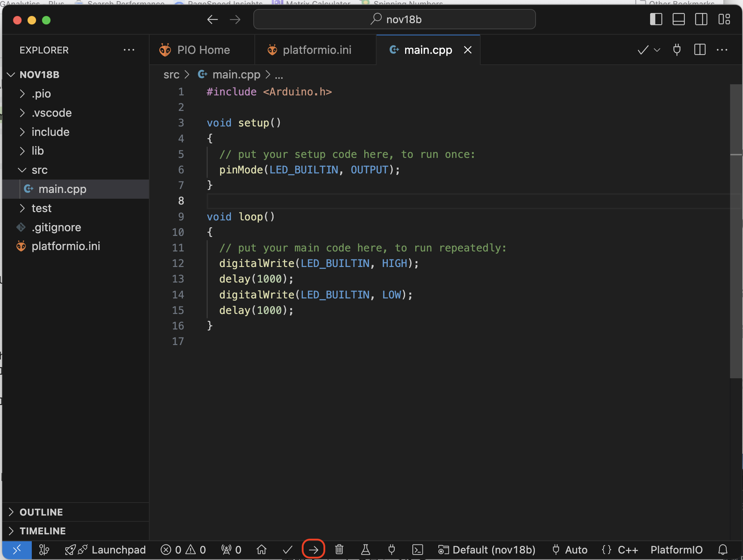
Task: Toggle the primary side bar layout button
Action: coord(656,19)
